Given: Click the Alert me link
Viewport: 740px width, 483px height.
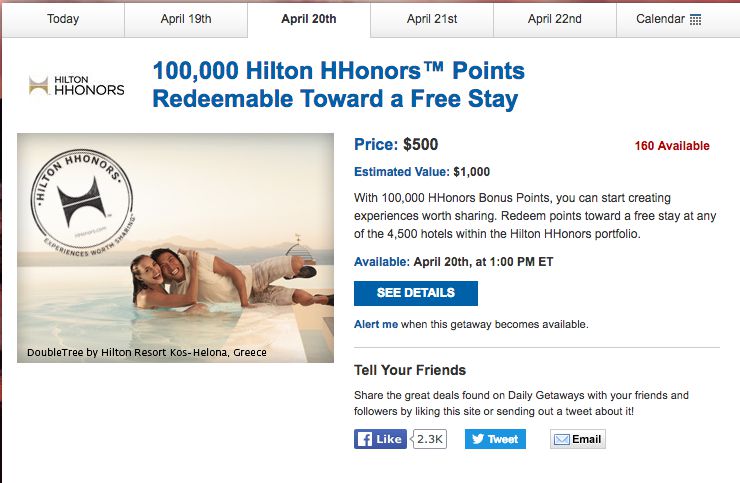Looking at the screenshot, I should pyautogui.click(x=376, y=324).
